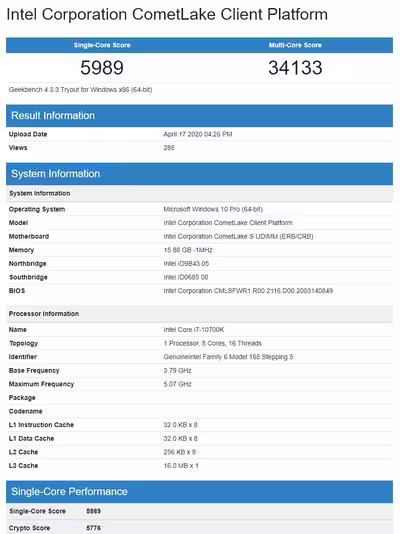Click the Intel Core i7-10700K name value
Image resolution: width=400 pixels, height=534 pixels.
coord(194,330)
